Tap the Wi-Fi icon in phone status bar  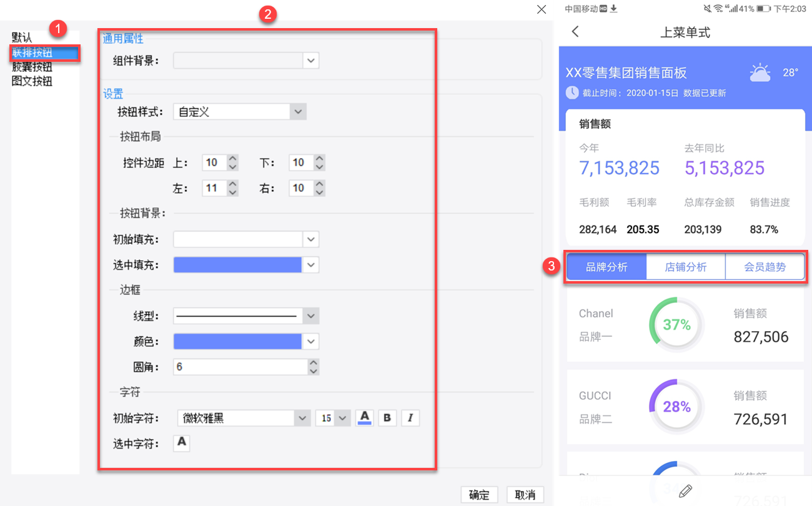pyautogui.click(x=718, y=8)
